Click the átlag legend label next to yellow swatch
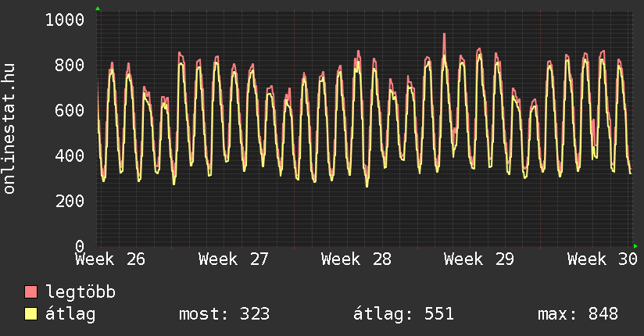 [x=70, y=314]
